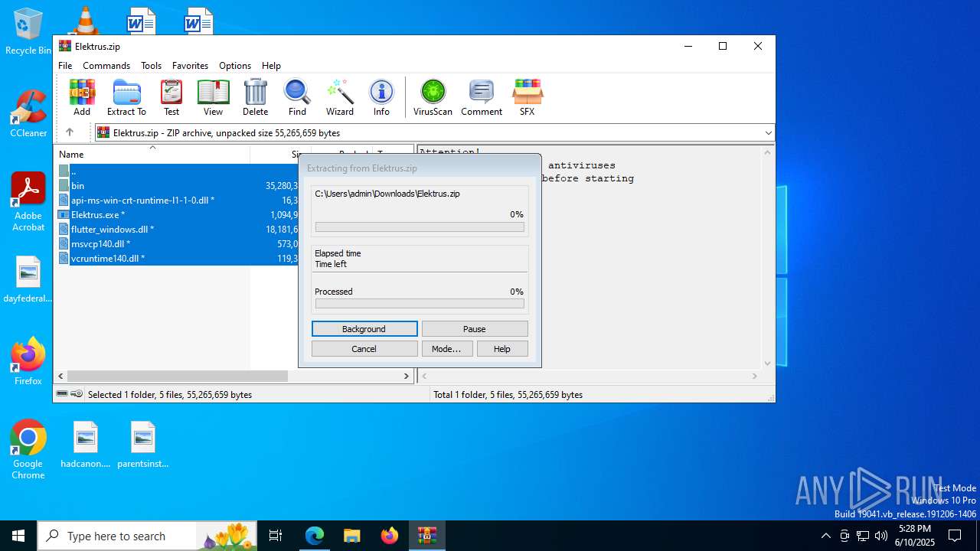
Task: Open CCleaner desktop shortcut
Action: click(x=28, y=114)
